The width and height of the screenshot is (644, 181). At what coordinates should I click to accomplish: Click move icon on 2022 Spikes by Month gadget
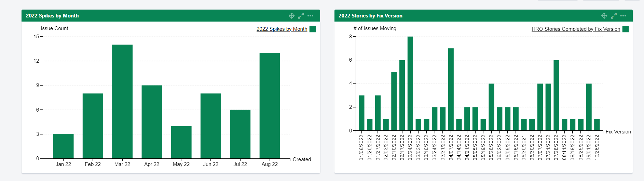tap(291, 16)
